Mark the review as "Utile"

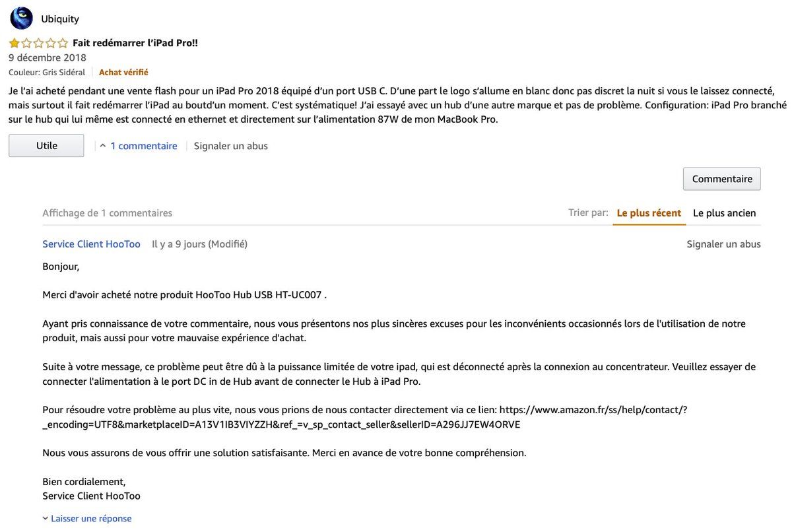[46, 146]
